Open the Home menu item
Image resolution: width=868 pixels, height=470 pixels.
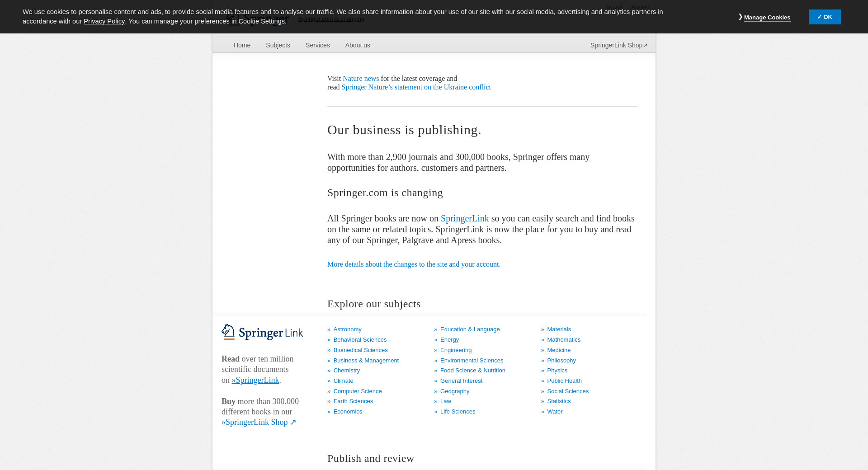point(242,45)
